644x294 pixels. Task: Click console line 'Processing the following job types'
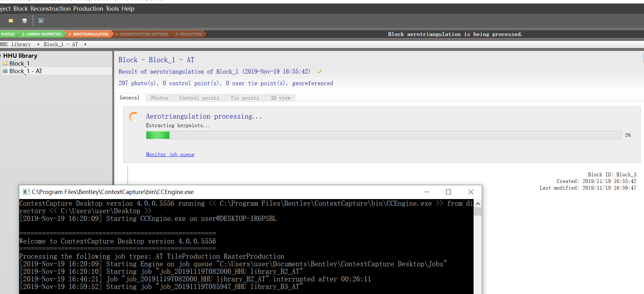point(152,256)
